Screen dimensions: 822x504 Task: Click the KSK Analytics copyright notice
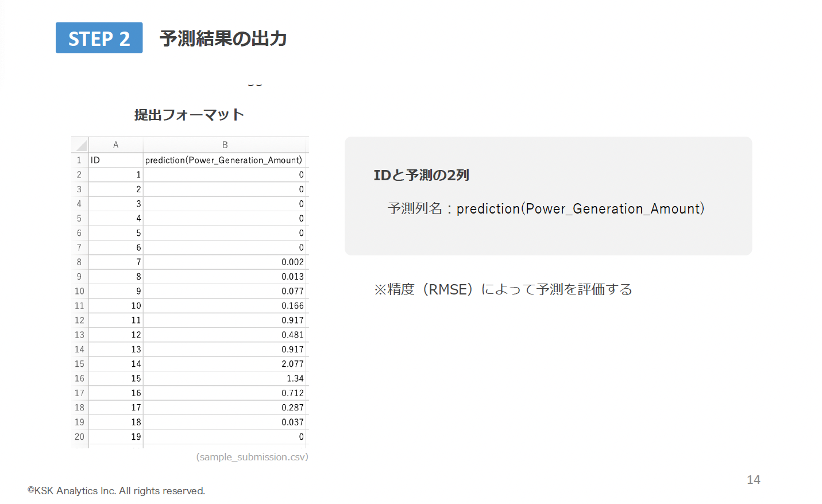tap(117, 491)
